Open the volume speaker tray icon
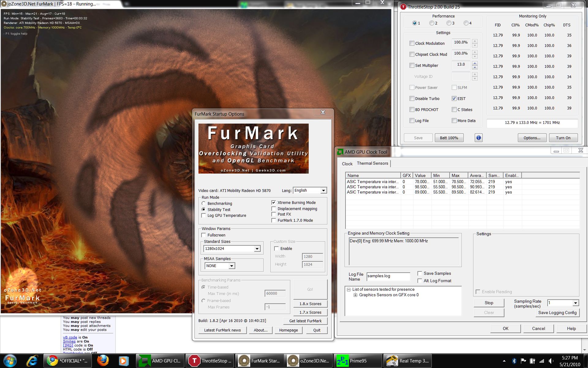Screen dimensions: 588x368 pyautogui.click(x=551, y=361)
